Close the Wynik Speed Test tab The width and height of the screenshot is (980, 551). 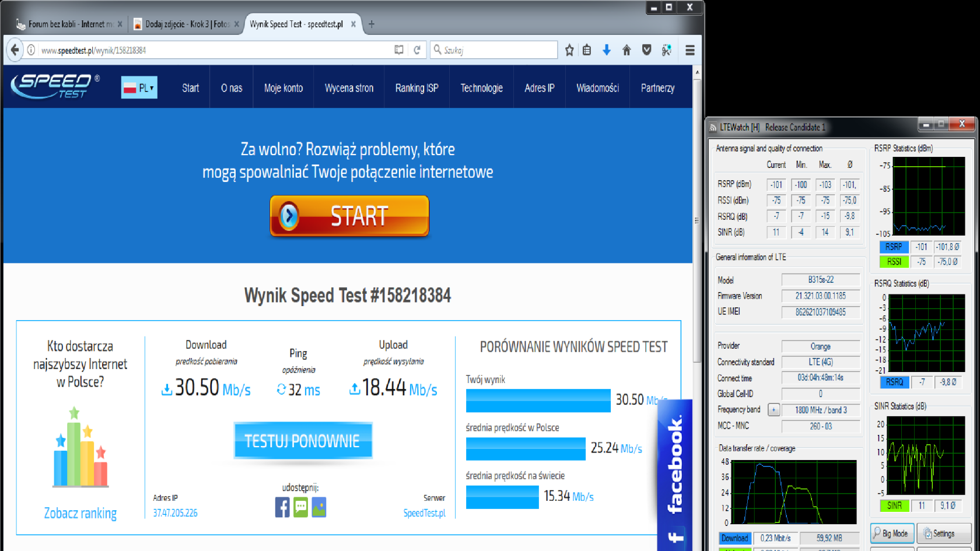click(x=353, y=24)
